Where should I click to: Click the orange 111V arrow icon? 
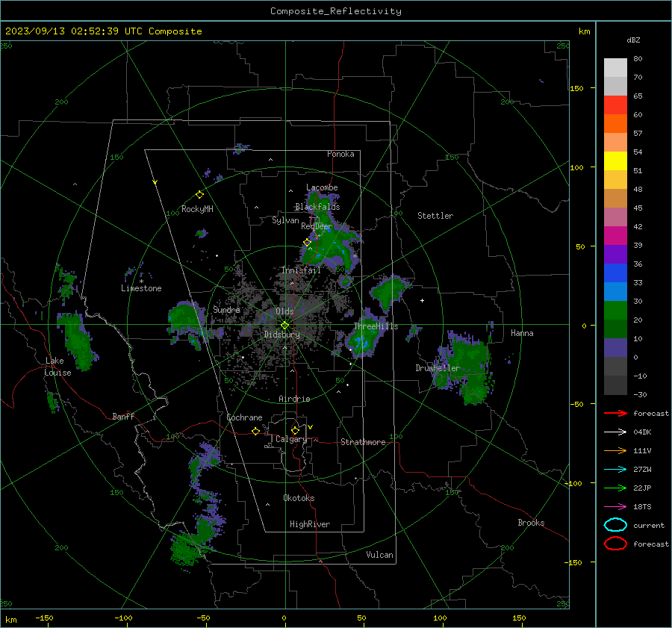coord(615,450)
